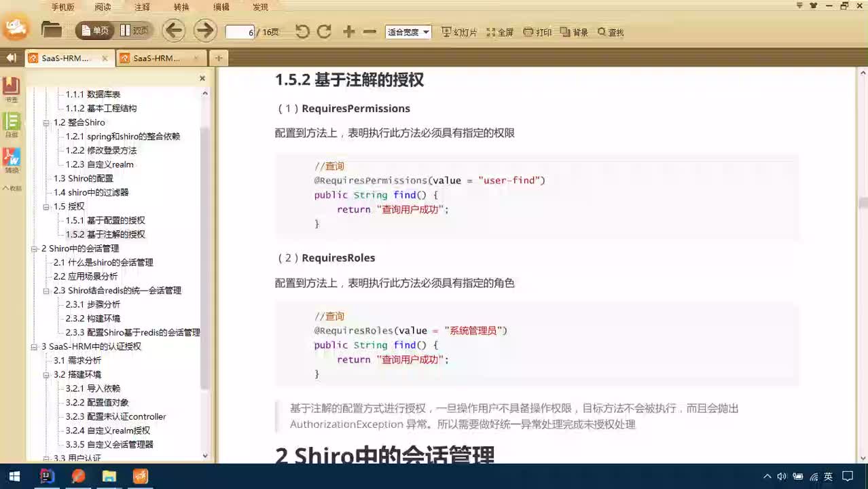Click the document vertical scrollbar thumb
Image resolution: width=868 pixels, height=489 pixels.
(x=863, y=202)
